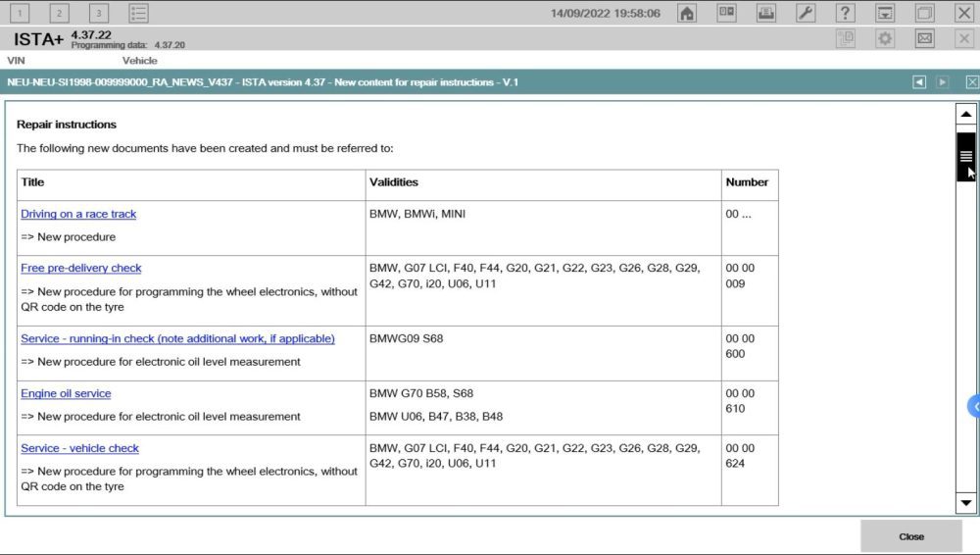Click the collapse-down window icon in top bar
980x555 pixels.
click(885, 13)
